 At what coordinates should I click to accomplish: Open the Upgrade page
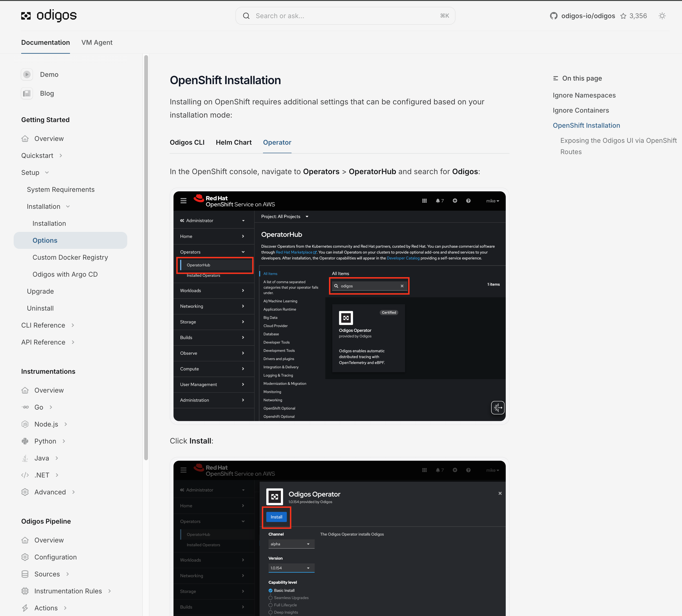click(x=41, y=291)
